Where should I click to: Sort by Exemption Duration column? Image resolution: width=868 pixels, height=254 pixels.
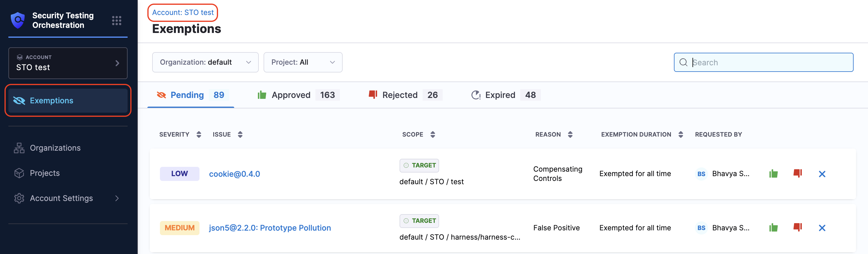click(680, 134)
